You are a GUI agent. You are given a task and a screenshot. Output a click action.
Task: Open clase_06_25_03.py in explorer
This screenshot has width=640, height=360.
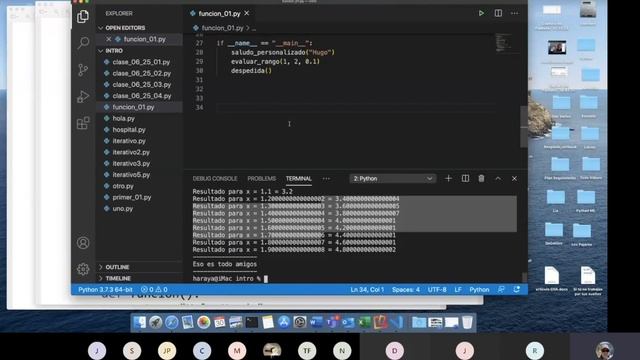tap(141, 84)
